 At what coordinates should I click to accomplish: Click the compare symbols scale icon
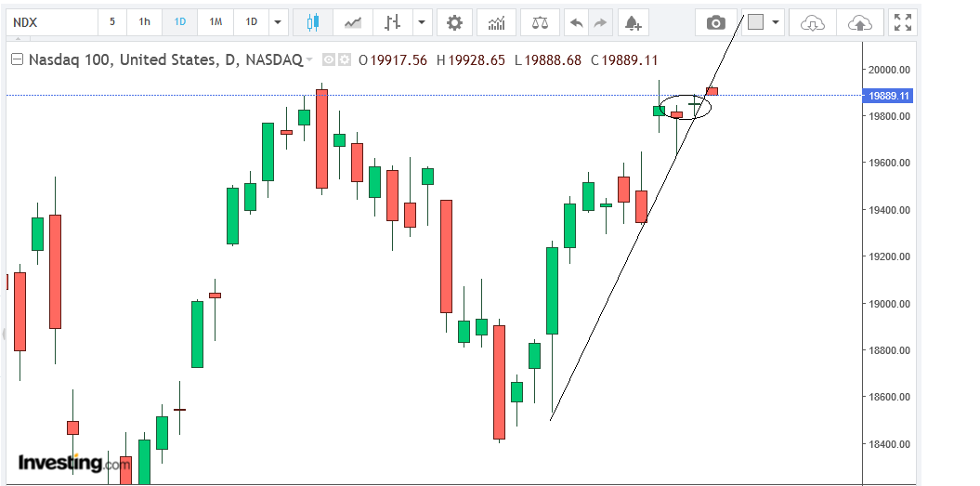coord(540,21)
